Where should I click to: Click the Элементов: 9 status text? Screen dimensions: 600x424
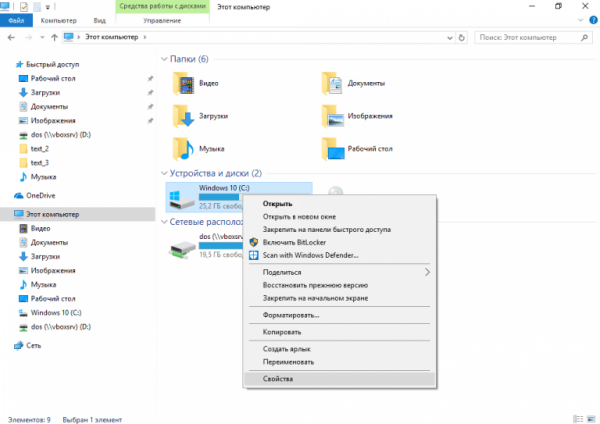pyautogui.click(x=29, y=420)
